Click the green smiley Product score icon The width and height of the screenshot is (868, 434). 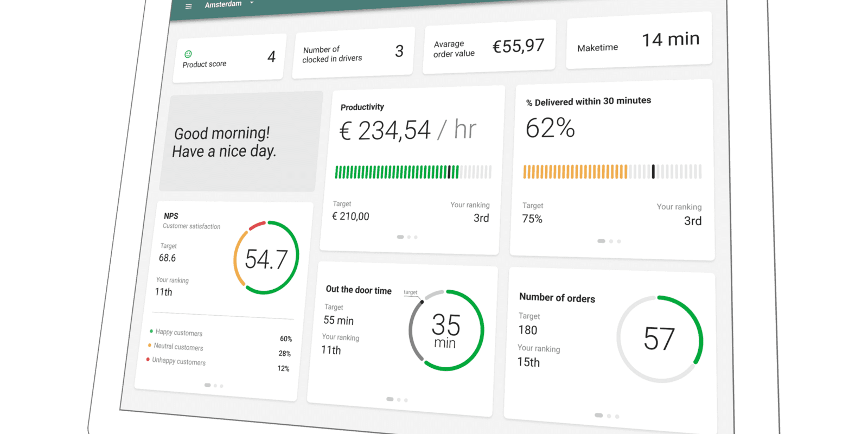tap(188, 54)
